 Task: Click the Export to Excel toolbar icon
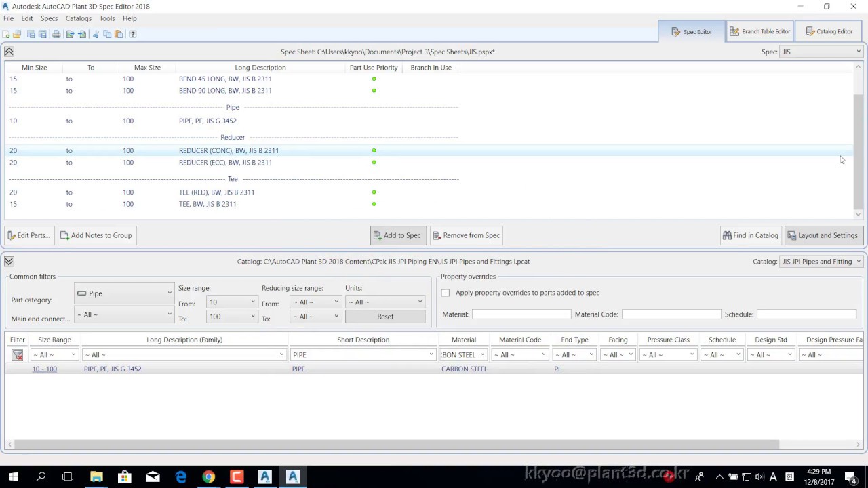pos(70,34)
